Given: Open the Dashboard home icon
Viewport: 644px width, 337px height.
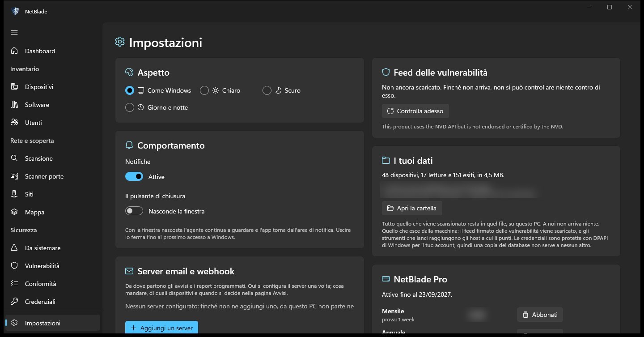Looking at the screenshot, I should coord(14,51).
